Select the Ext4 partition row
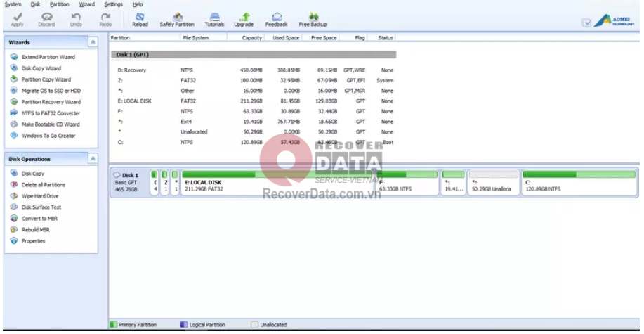The image size is (644, 334). pos(254,122)
